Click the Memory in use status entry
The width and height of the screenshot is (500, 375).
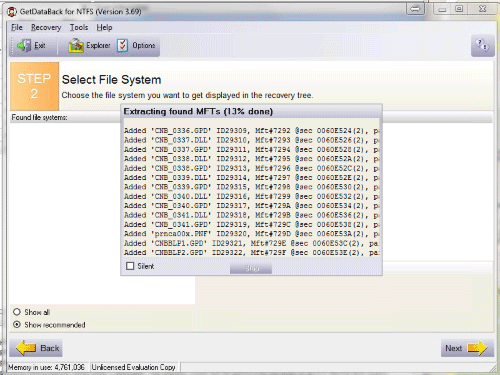(46, 367)
